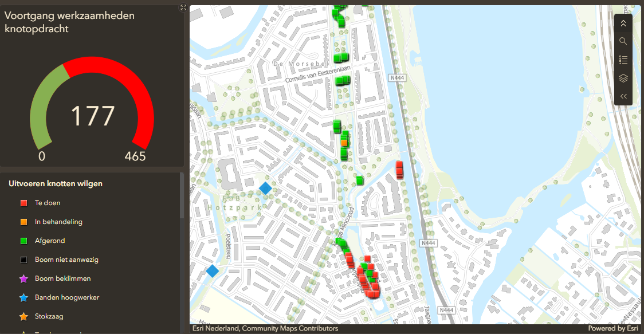Open the Layers list icon
The height and width of the screenshot is (334, 644).
click(623, 78)
